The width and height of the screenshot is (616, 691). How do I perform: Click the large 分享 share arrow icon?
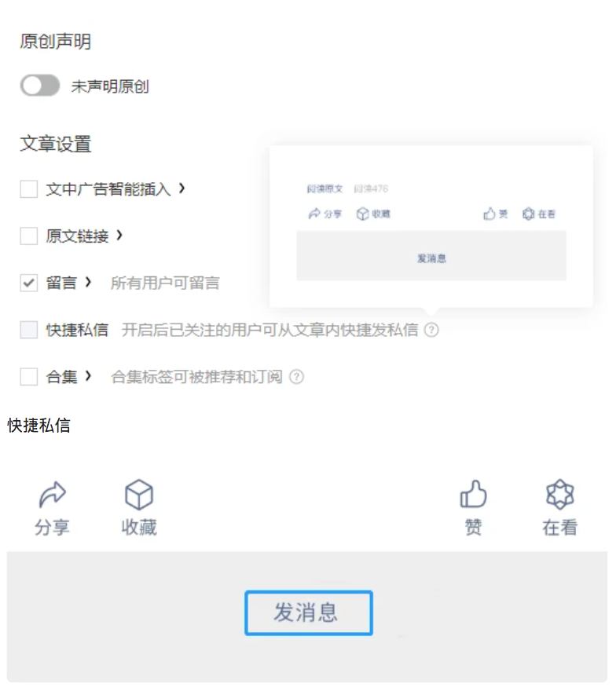(x=53, y=495)
